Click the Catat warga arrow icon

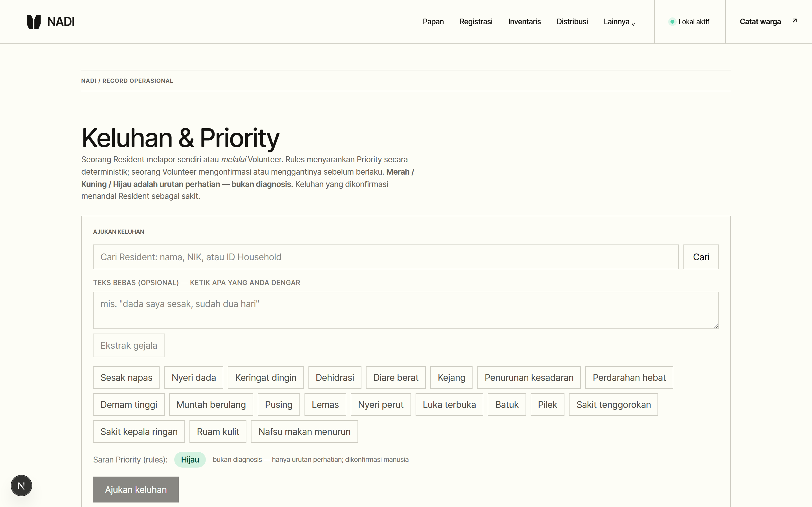[x=795, y=21]
